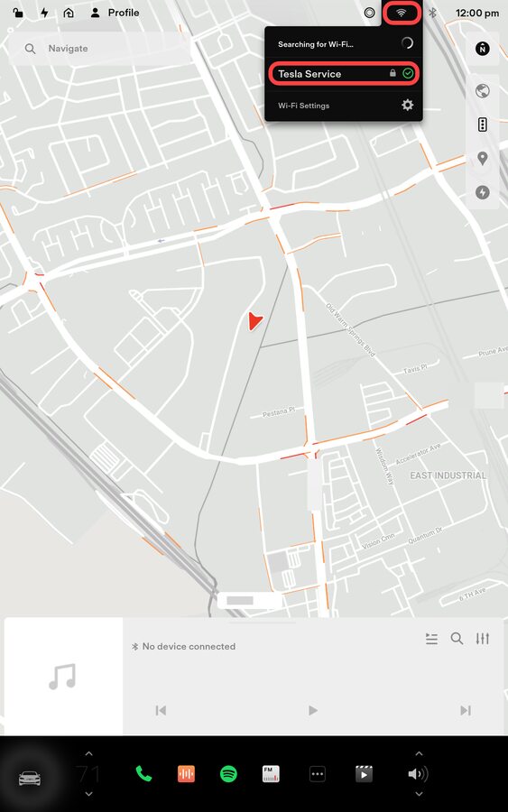The height and width of the screenshot is (812, 508).
Task: Expand all apps three-dot launcher
Action: (x=318, y=774)
